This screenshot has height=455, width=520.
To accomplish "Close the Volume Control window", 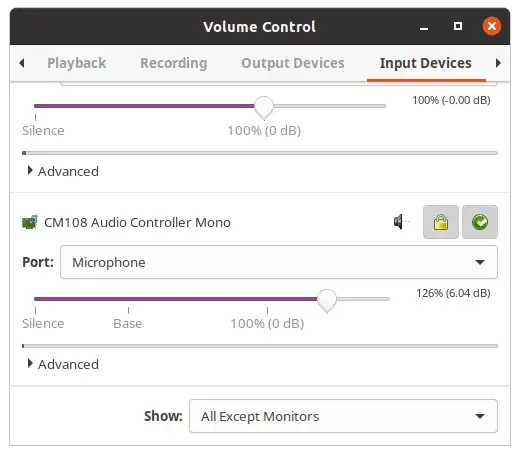I will pos(492,26).
